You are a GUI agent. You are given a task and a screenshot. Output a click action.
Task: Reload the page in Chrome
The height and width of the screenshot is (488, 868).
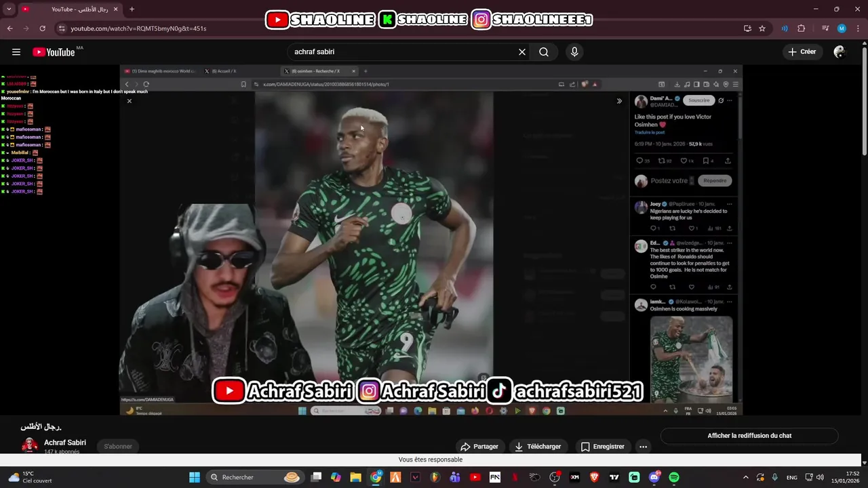[42, 28]
